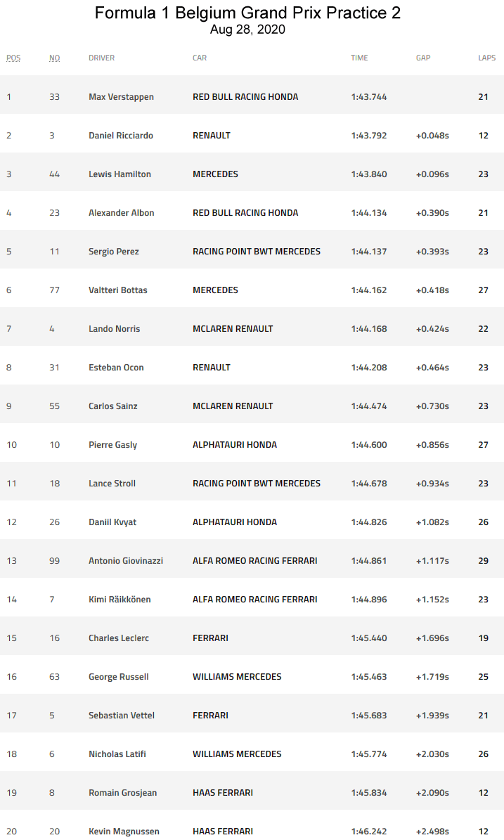Click Valtteri Bottas in the table
The height and width of the screenshot is (840, 504).
tap(118, 290)
